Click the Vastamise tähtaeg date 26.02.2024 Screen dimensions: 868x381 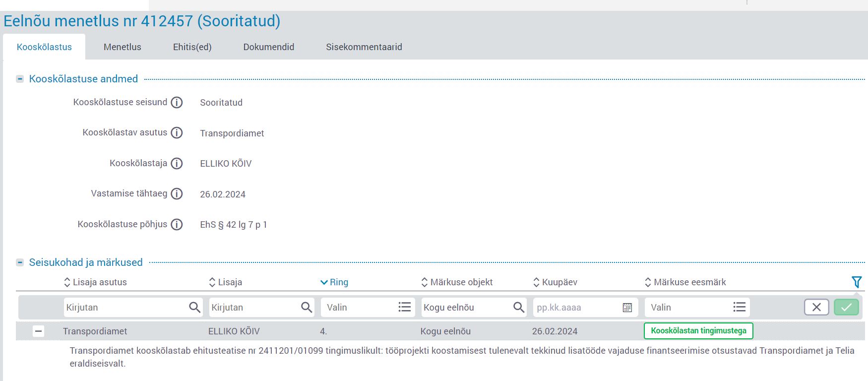click(223, 194)
